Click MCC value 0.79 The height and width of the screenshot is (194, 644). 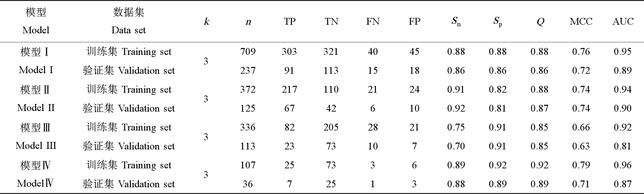point(581,165)
